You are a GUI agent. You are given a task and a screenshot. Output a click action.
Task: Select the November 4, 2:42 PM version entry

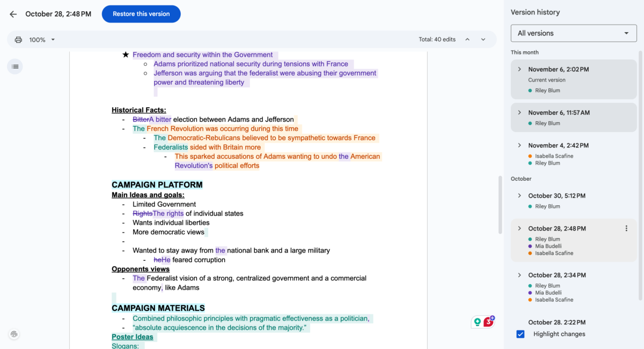(x=573, y=154)
